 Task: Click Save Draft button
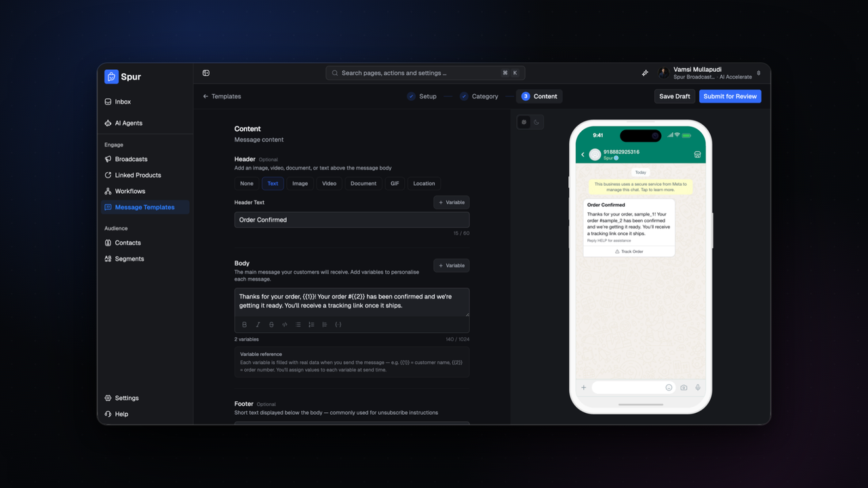(675, 96)
